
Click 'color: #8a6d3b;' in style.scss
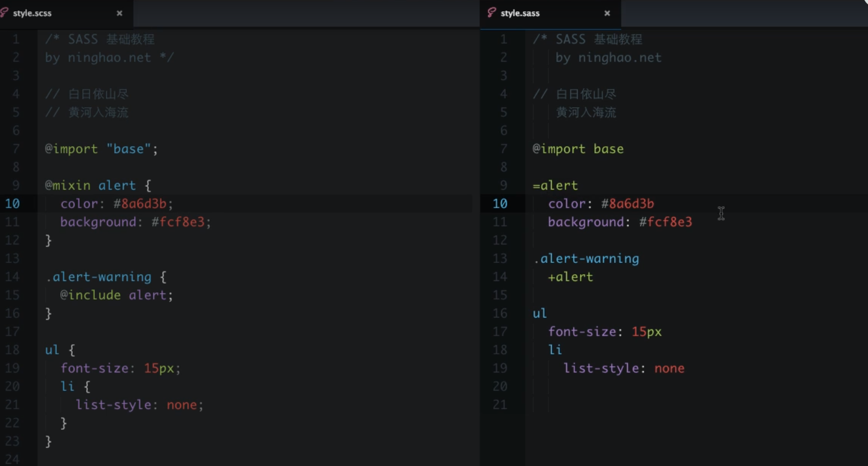(117, 204)
